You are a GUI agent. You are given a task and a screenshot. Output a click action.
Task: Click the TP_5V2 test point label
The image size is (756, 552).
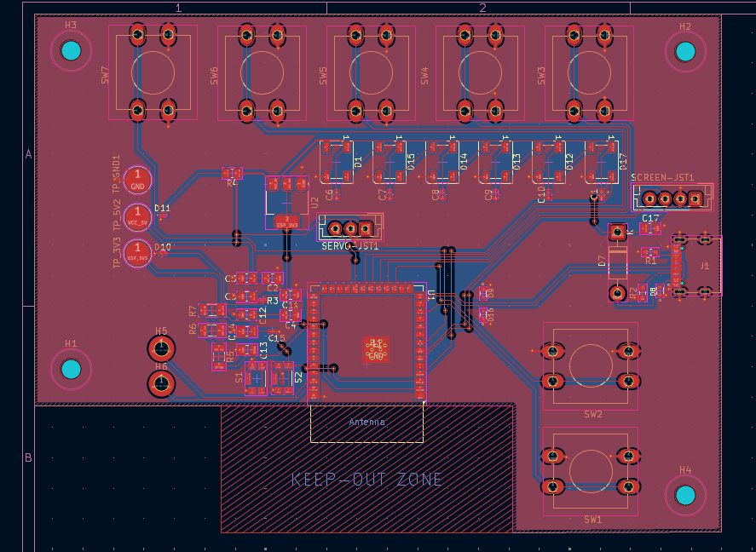[116, 215]
